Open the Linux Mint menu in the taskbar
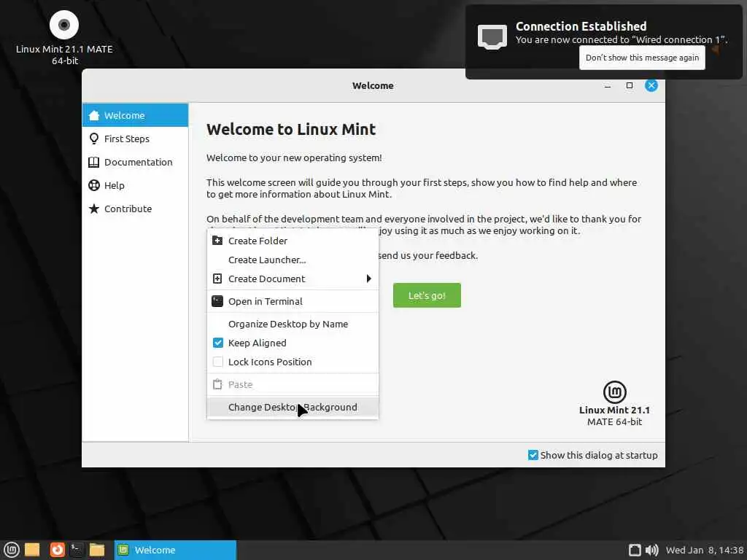 [11, 550]
